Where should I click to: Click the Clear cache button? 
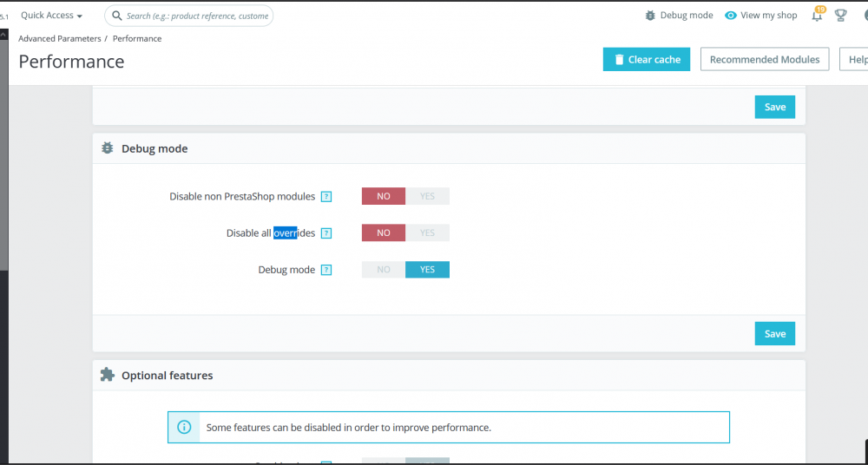pos(647,59)
